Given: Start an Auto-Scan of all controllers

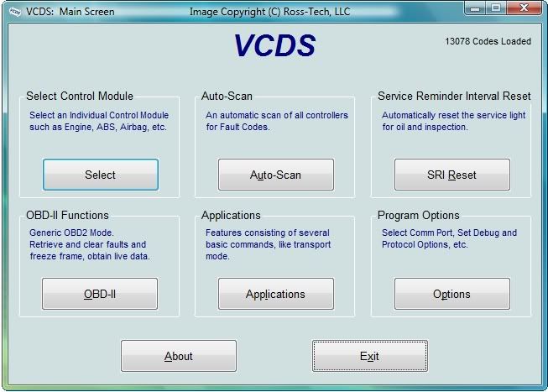Looking at the screenshot, I should 276,175.
